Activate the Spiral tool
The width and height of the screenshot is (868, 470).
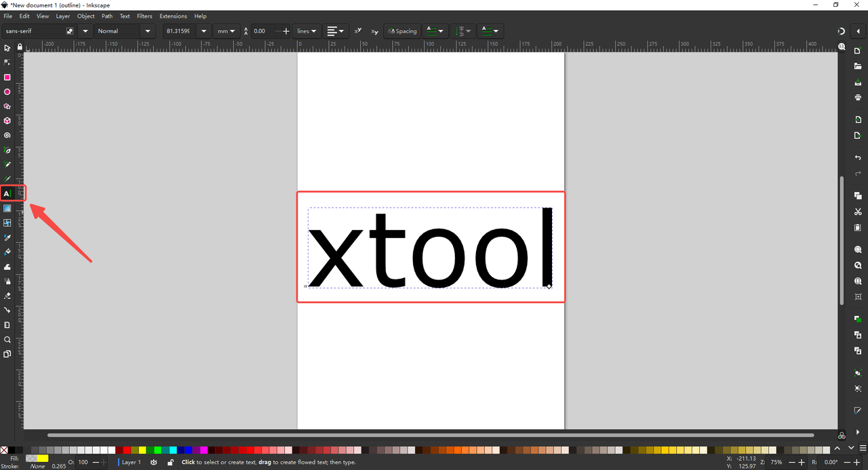tap(7, 136)
